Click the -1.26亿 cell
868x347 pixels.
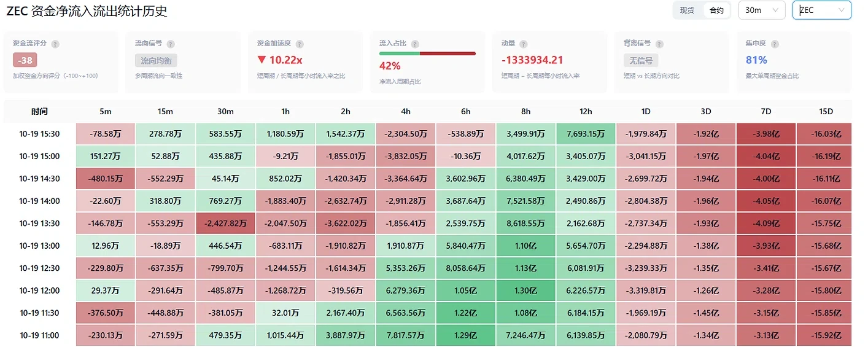pyautogui.click(x=706, y=290)
